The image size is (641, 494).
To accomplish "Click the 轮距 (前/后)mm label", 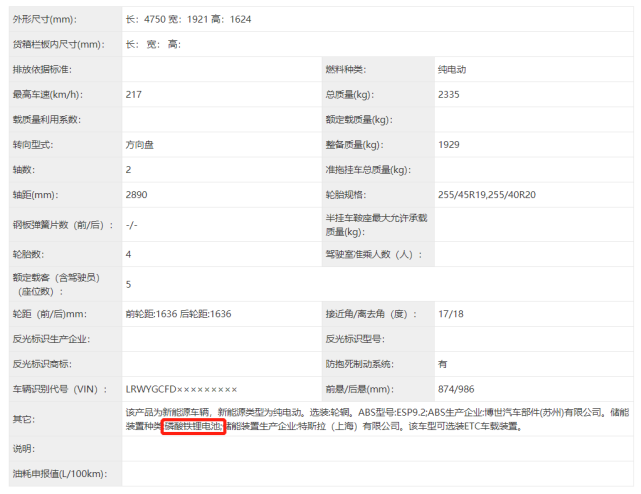I will (49, 314).
